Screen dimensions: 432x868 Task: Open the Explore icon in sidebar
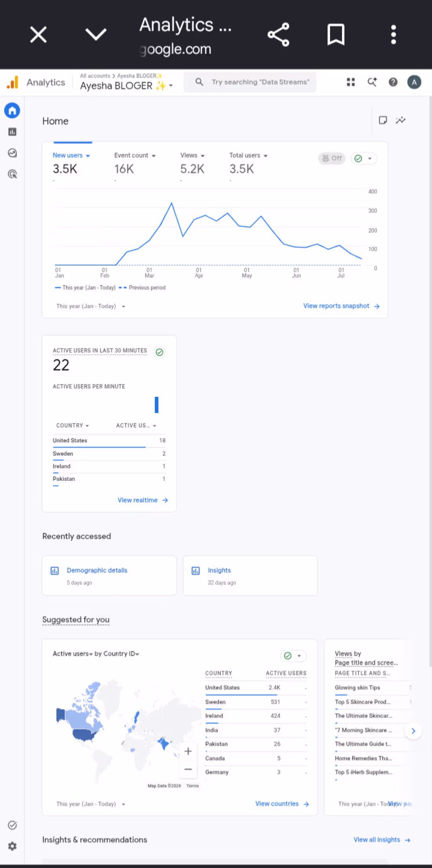point(12,153)
